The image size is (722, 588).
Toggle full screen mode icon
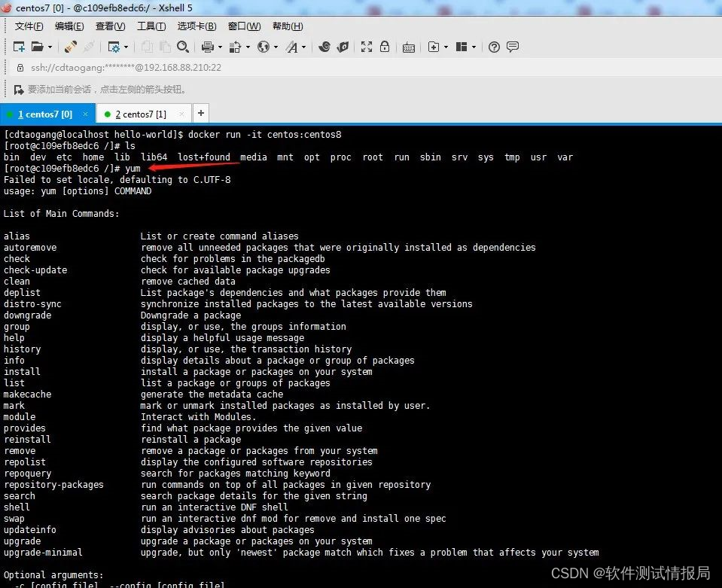[x=367, y=47]
